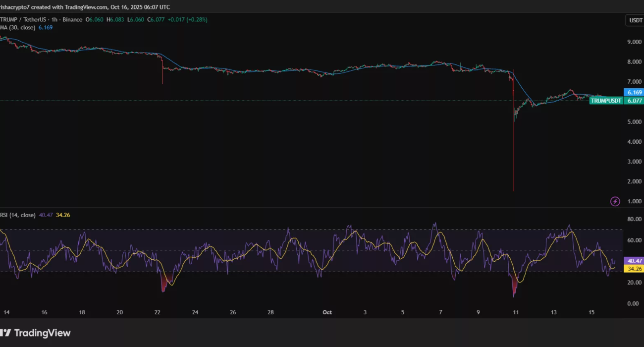Select the RSI (14, close) indicator legend

[x=18, y=215]
